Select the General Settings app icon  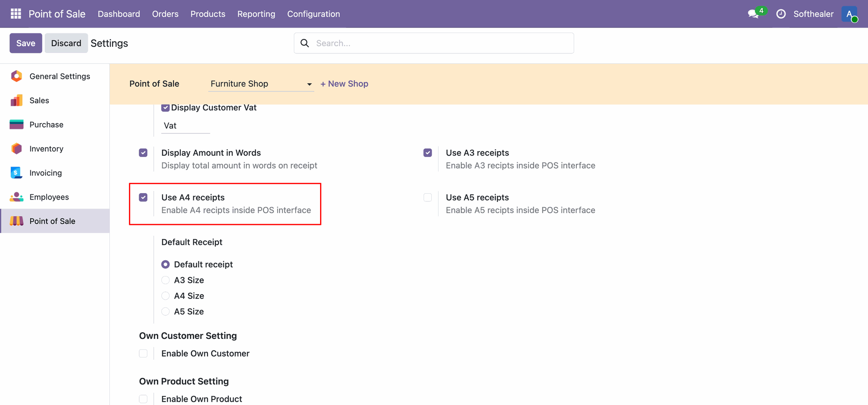click(17, 76)
